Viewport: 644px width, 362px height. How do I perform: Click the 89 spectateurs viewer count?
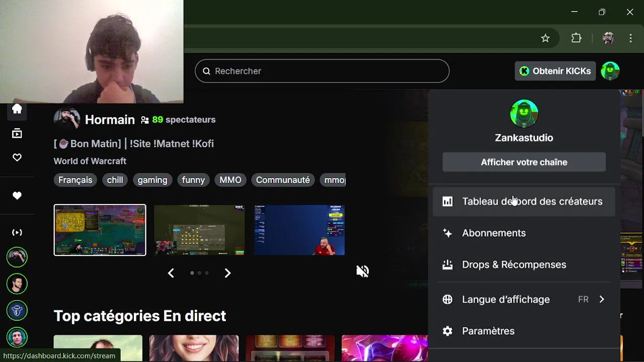point(184,120)
